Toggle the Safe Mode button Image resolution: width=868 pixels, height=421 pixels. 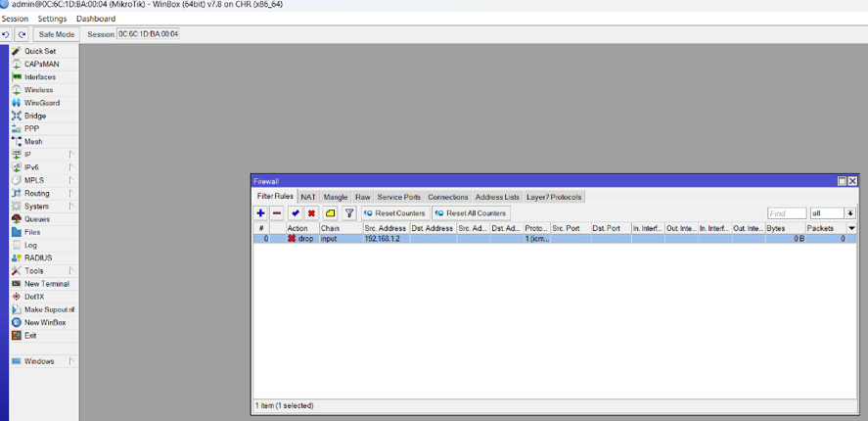[56, 34]
